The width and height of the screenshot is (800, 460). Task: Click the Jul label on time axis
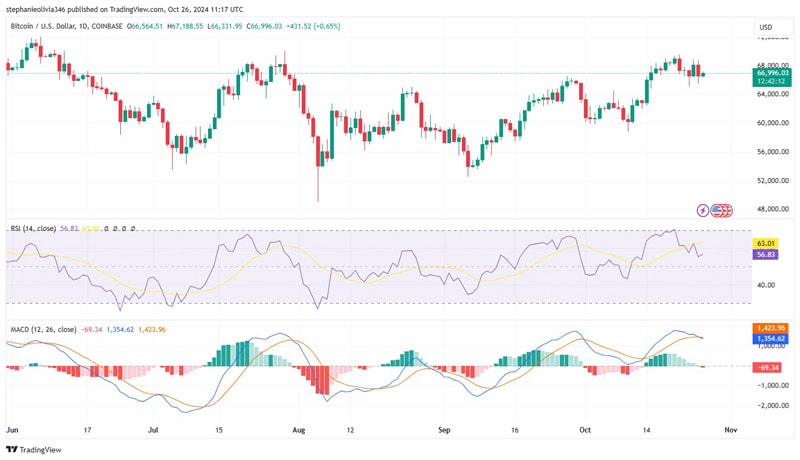click(x=153, y=430)
